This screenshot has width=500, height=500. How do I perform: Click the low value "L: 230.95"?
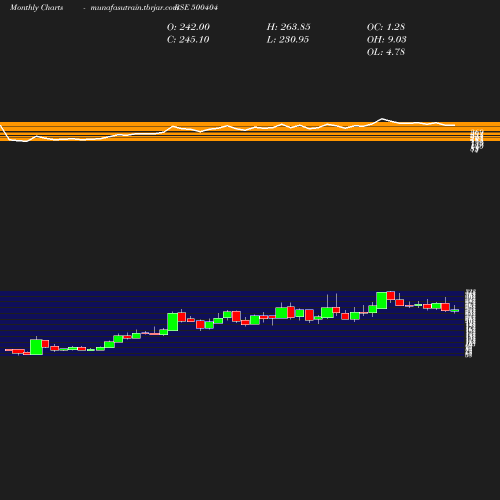tap(288, 40)
